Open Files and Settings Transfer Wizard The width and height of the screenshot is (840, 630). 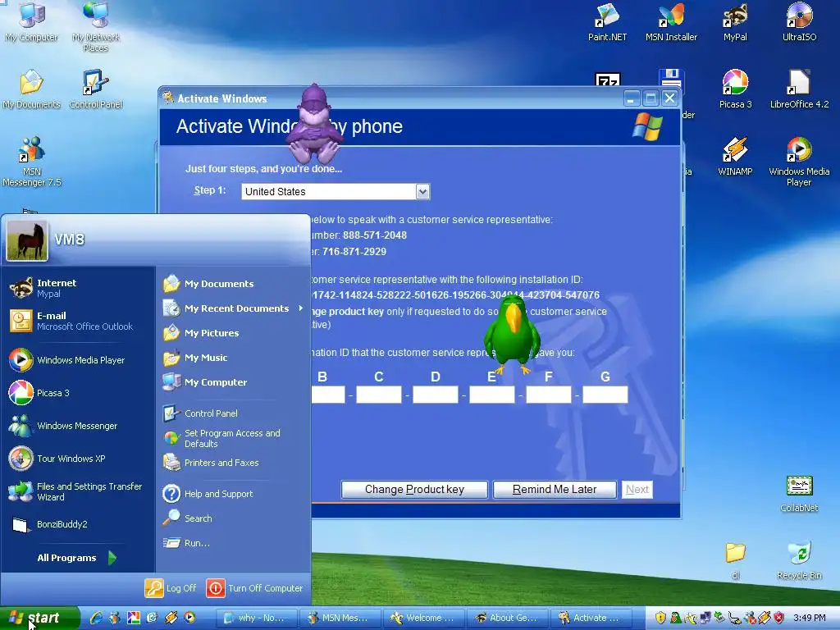[x=78, y=491]
